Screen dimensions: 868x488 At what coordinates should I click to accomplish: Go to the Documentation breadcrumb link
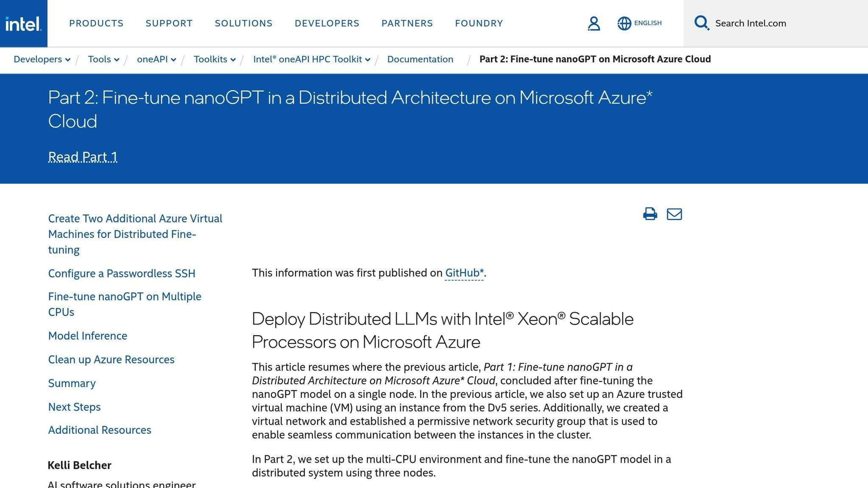click(x=420, y=59)
